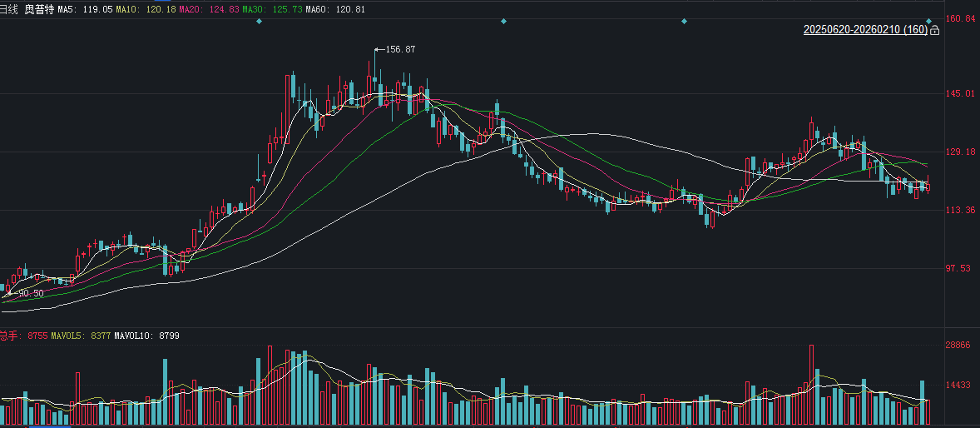Click the stock name 奥普特
The width and height of the screenshot is (980, 428).
click(x=39, y=7)
